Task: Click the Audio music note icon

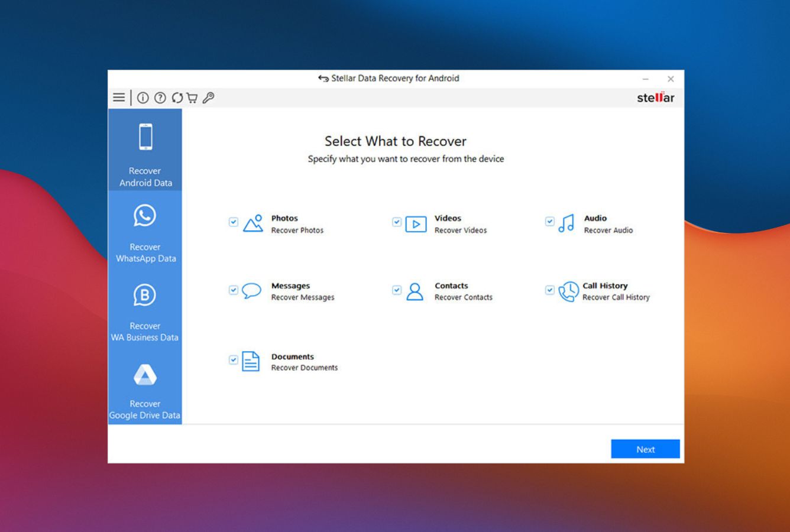Action: click(x=566, y=223)
